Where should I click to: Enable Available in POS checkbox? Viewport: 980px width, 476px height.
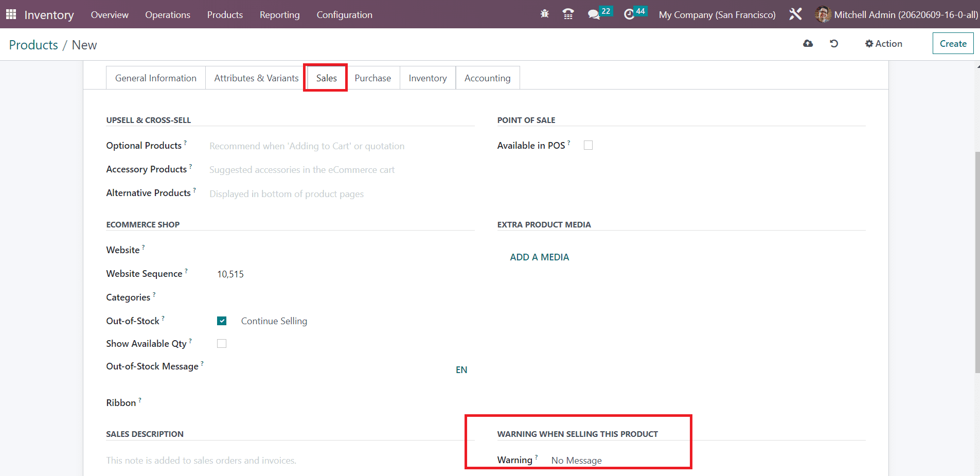pos(588,146)
